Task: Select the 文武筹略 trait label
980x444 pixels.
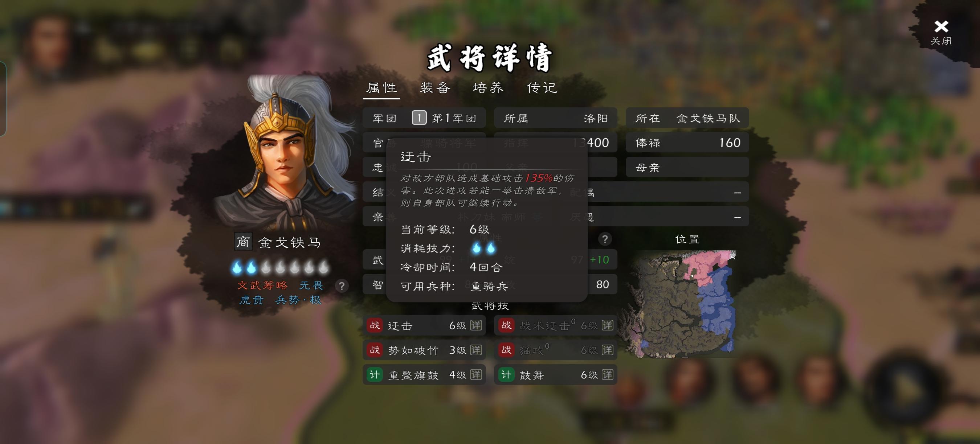Action: [262, 285]
